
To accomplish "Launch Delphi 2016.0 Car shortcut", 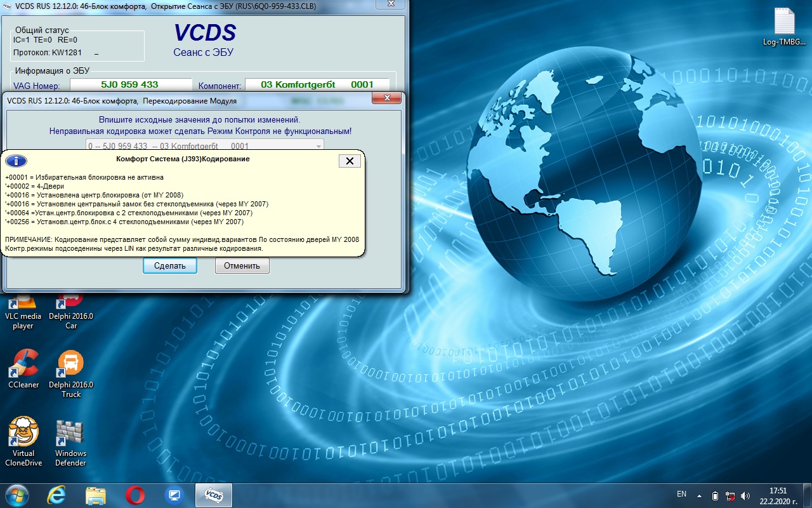I will click(71, 311).
